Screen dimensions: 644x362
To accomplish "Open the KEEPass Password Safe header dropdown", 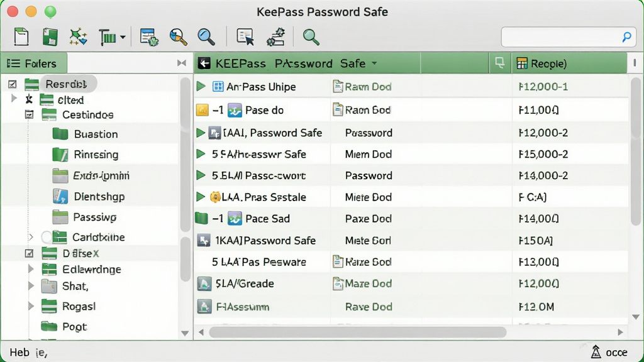I will (374, 63).
